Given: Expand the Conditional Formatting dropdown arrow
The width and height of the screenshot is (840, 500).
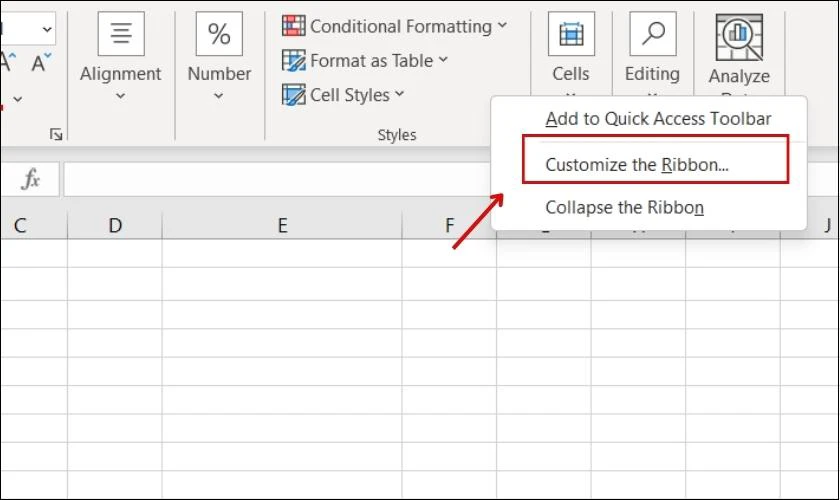Looking at the screenshot, I should (502, 25).
